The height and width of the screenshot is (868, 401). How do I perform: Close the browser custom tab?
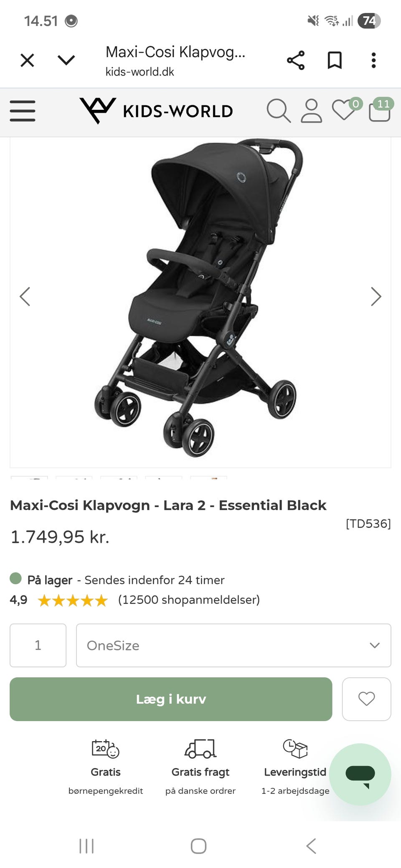28,61
